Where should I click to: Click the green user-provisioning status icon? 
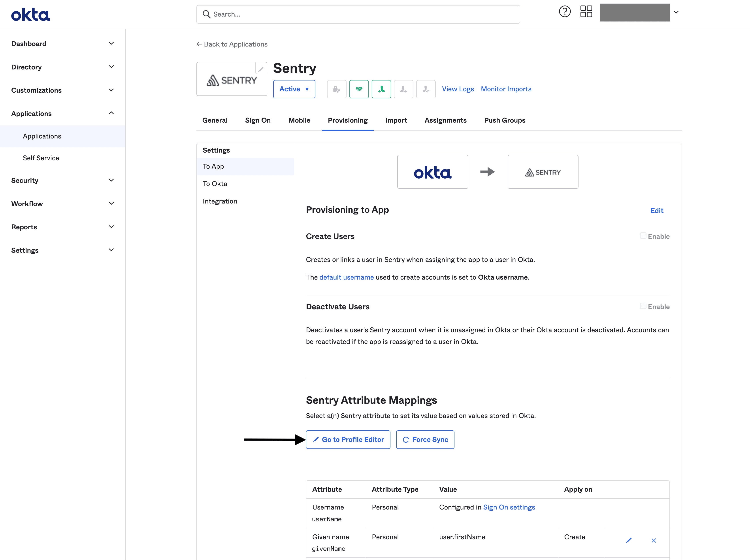381,89
